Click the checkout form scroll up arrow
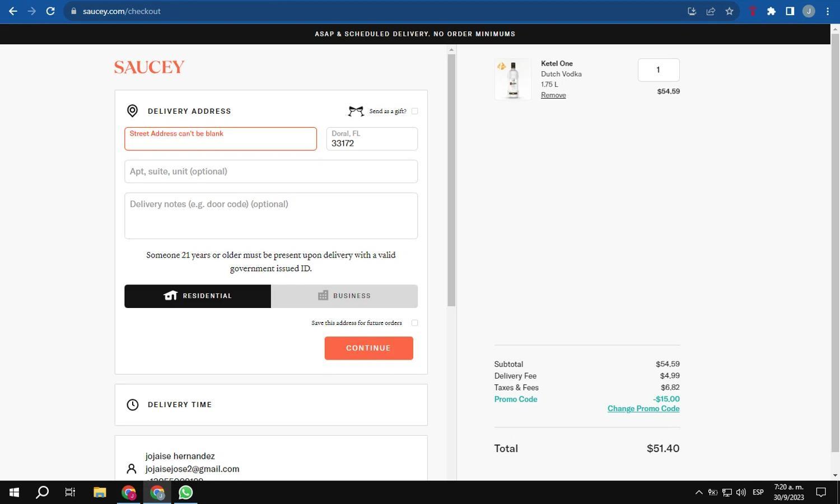The image size is (840, 504). 451,50
